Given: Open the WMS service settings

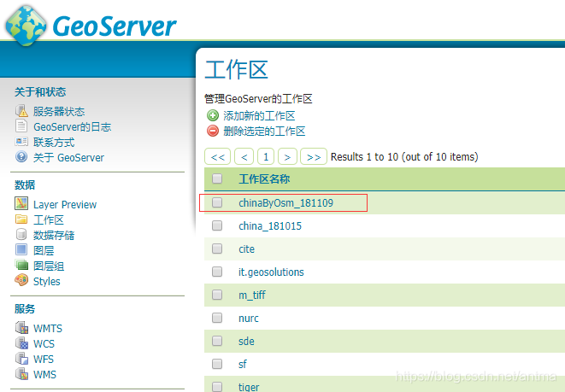Looking at the screenshot, I should pos(47,374).
